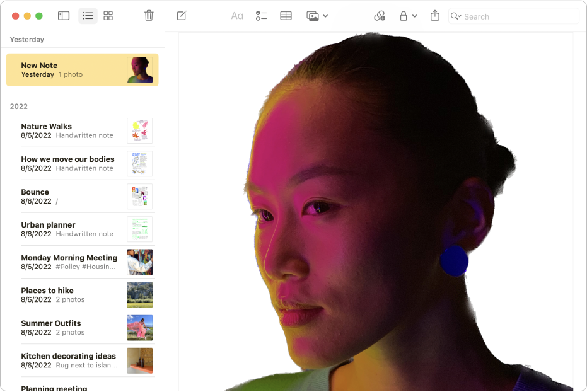This screenshot has width=587, height=392.
Task: Toggle the folders sidebar visibility
Action: point(64,15)
